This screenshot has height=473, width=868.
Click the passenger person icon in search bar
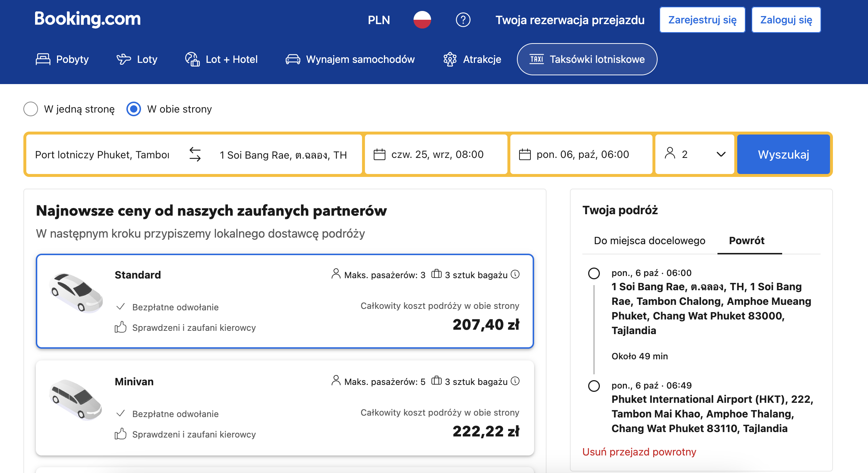point(670,153)
